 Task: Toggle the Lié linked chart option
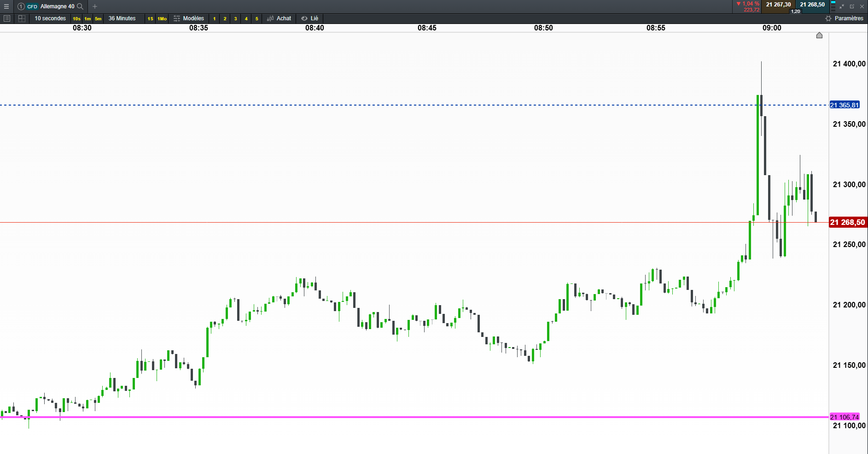(x=310, y=18)
